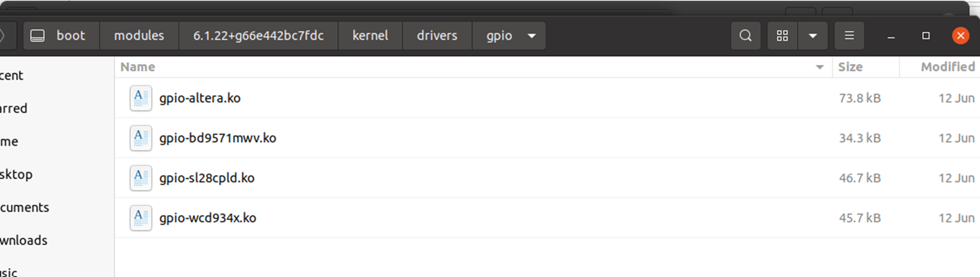980x277 pixels.
Task: Open the drivers breadcrumb folder
Action: 437,36
